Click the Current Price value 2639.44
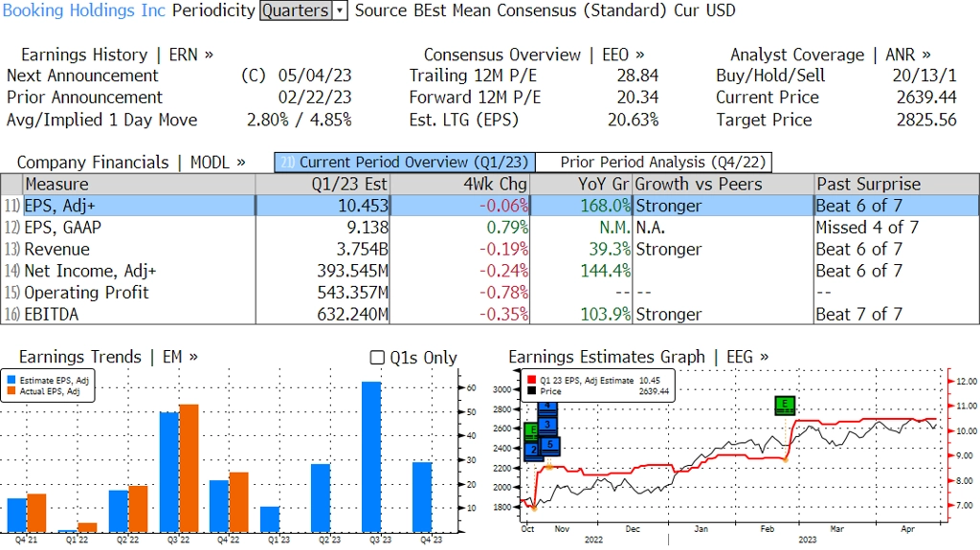The width and height of the screenshot is (980, 550). 926,98
